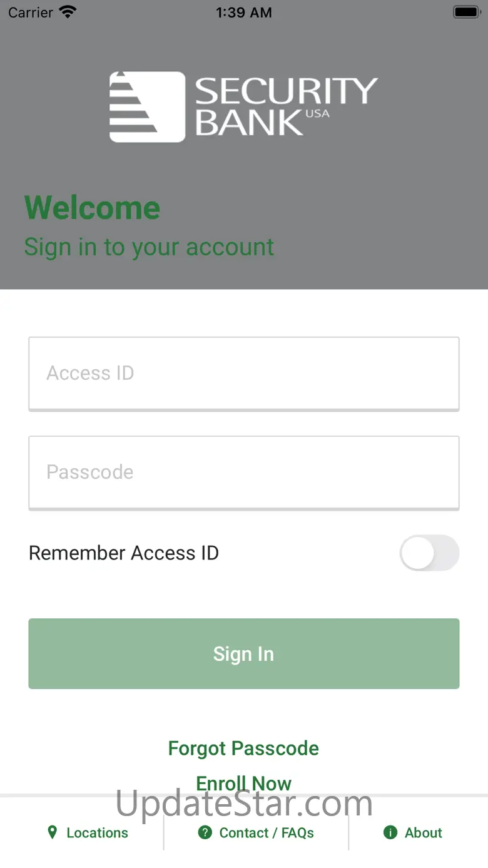Switch to the About tab label
The image size is (488, 868).
point(424,833)
